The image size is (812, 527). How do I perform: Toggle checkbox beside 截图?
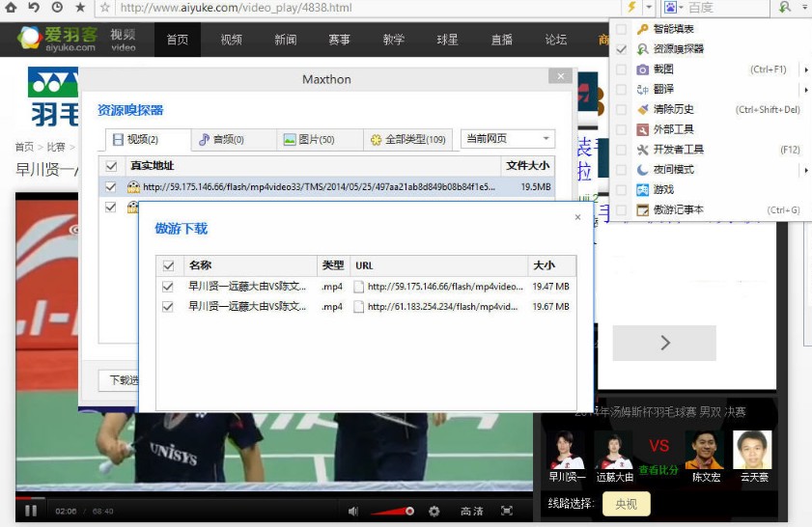(x=622, y=69)
